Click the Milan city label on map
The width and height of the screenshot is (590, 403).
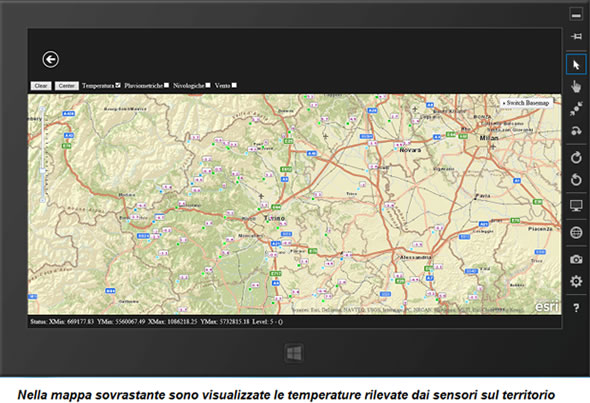coord(489,138)
